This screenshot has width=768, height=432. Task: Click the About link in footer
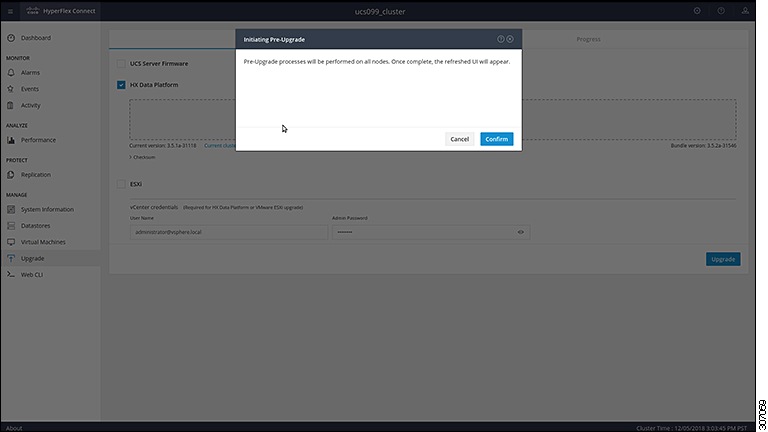[x=14, y=428]
